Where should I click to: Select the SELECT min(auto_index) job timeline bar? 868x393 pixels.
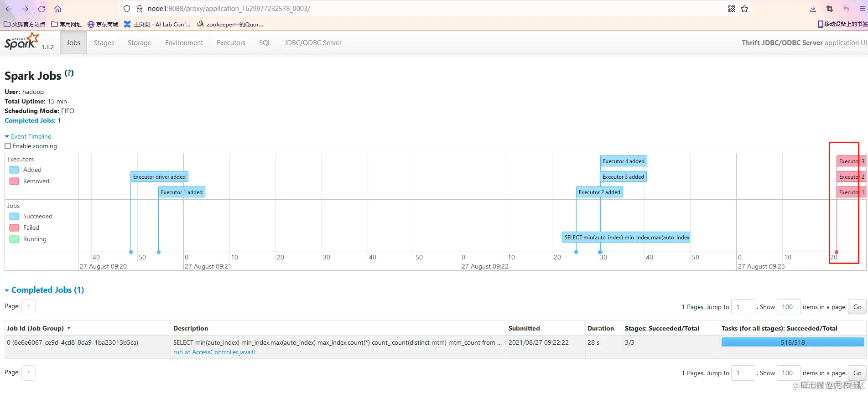click(x=626, y=238)
